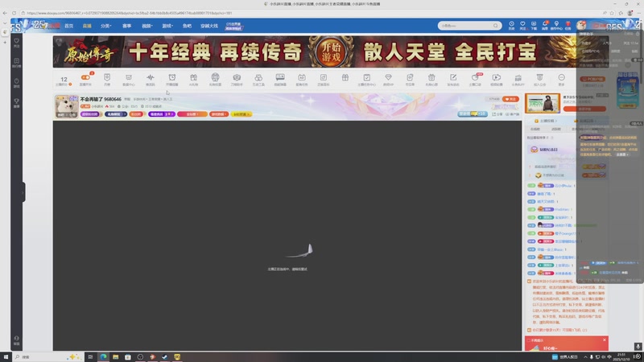Screen dimensions: 644x362
Task: Select the highlighted live tab in navigation
Action: coord(87,26)
